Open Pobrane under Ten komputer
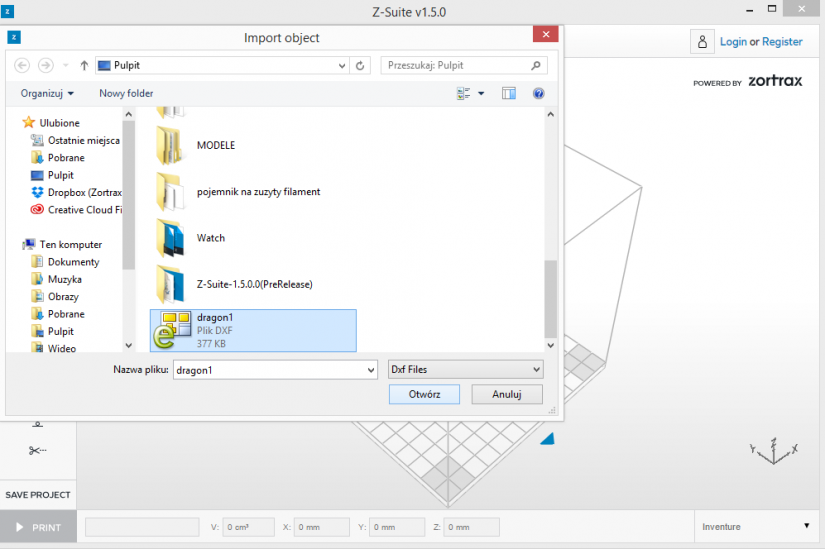Image resolution: width=825 pixels, height=549 pixels. [x=58, y=314]
